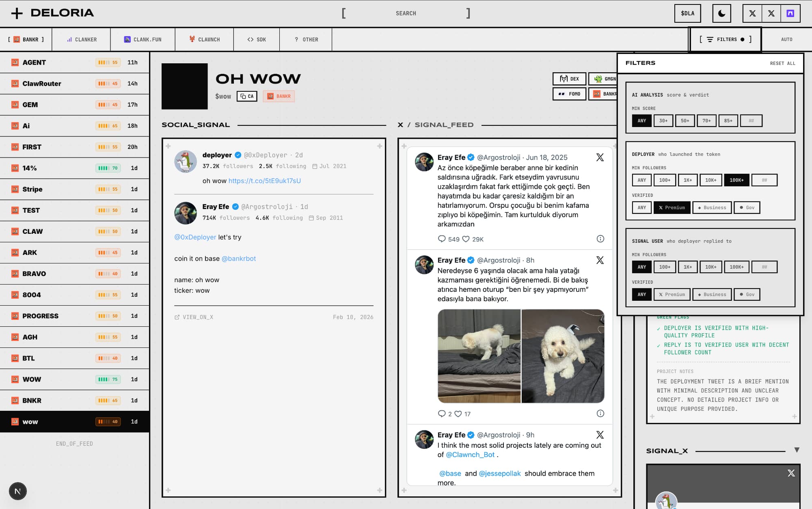Set AI analysis min score to 70+

(x=706, y=121)
